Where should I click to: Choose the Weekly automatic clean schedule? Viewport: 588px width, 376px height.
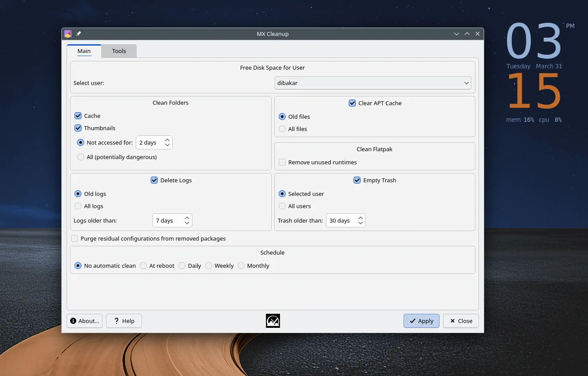point(208,266)
